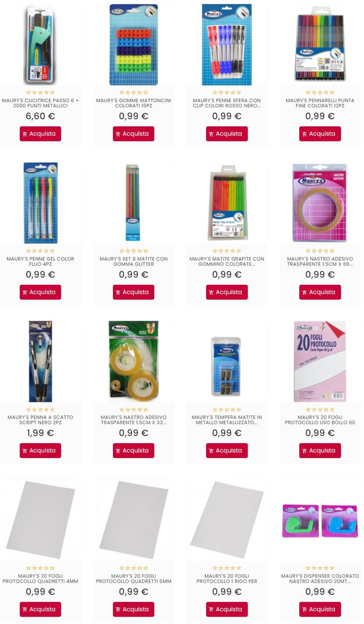The image size is (364, 624).
Task: Click the star rating of Nastro Adesivo 1.5cm x 66
Action: (320, 251)
